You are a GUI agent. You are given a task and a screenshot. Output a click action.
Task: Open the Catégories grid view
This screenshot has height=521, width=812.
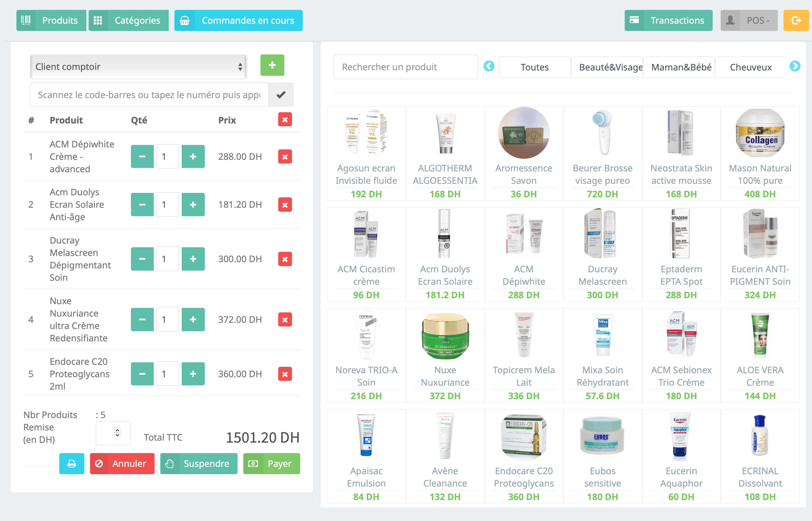click(129, 20)
